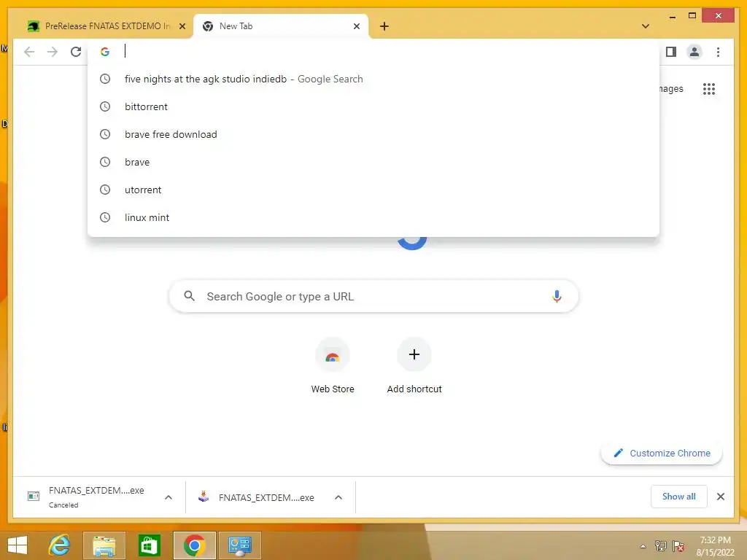Pick the "utorrent" suggestion
This screenshot has height=560, width=747.
(373, 190)
